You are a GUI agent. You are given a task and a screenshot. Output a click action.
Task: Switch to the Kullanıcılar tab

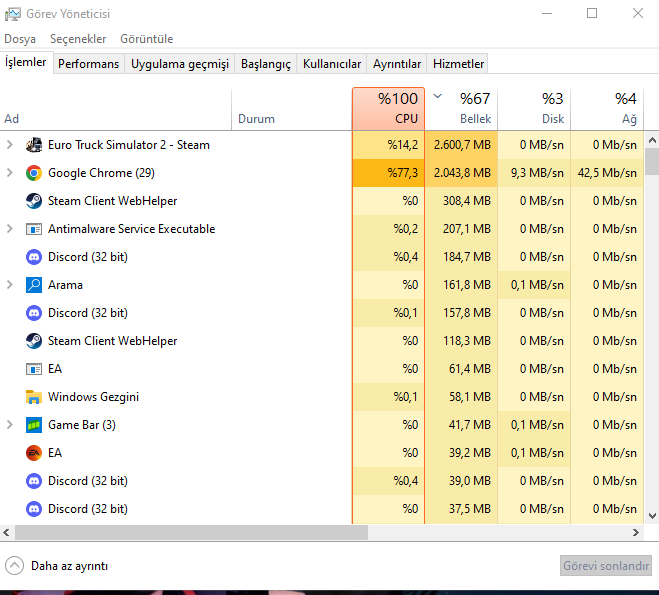point(332,64)
